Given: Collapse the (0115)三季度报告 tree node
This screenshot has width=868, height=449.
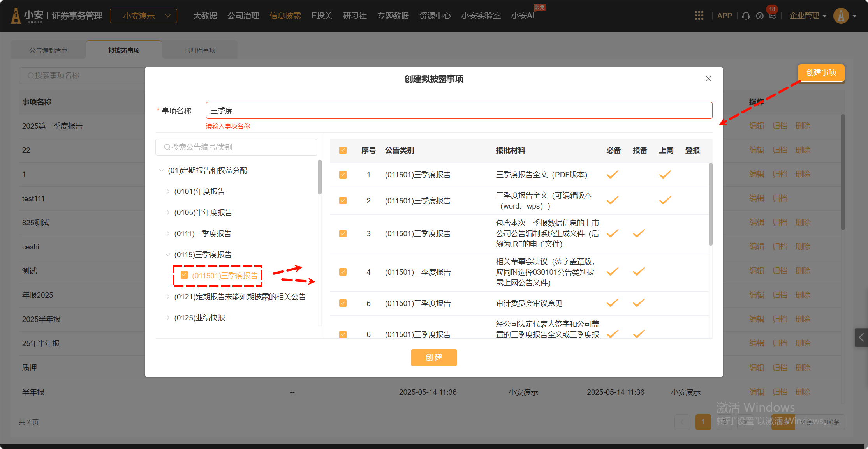Looking at the screenshot, I should tap(168, 255).
